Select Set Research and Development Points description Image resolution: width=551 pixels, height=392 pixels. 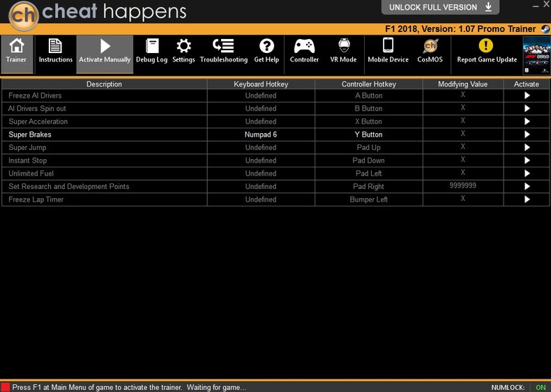pos(69,186)
